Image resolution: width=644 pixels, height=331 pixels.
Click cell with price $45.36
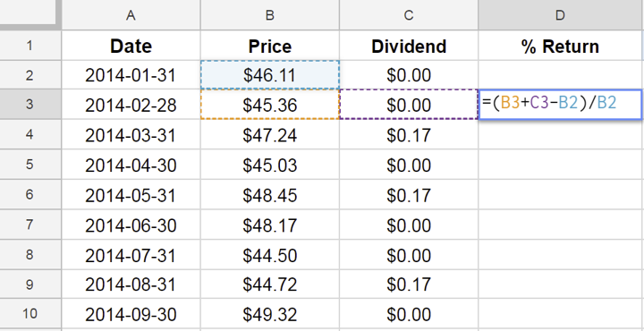coord(270,105)
